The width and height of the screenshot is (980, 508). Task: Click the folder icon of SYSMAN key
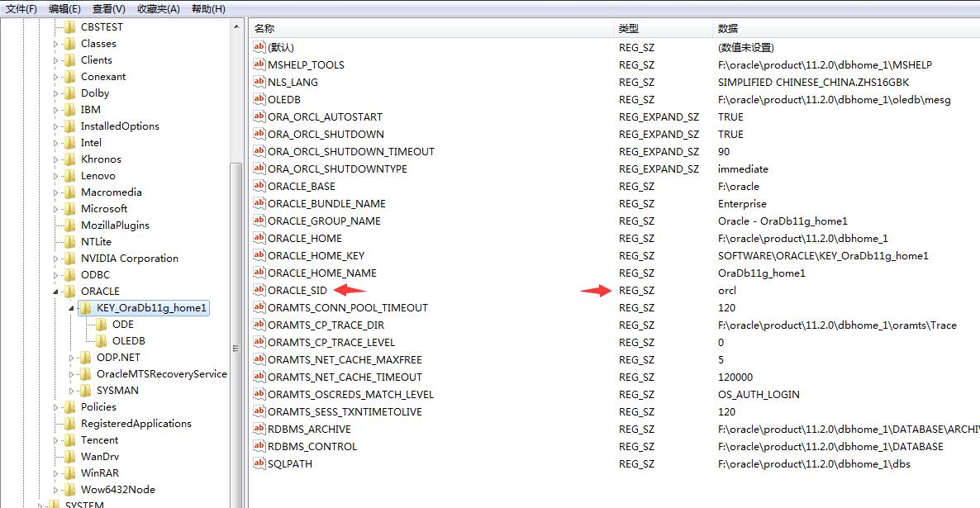(x=86, y=391)
